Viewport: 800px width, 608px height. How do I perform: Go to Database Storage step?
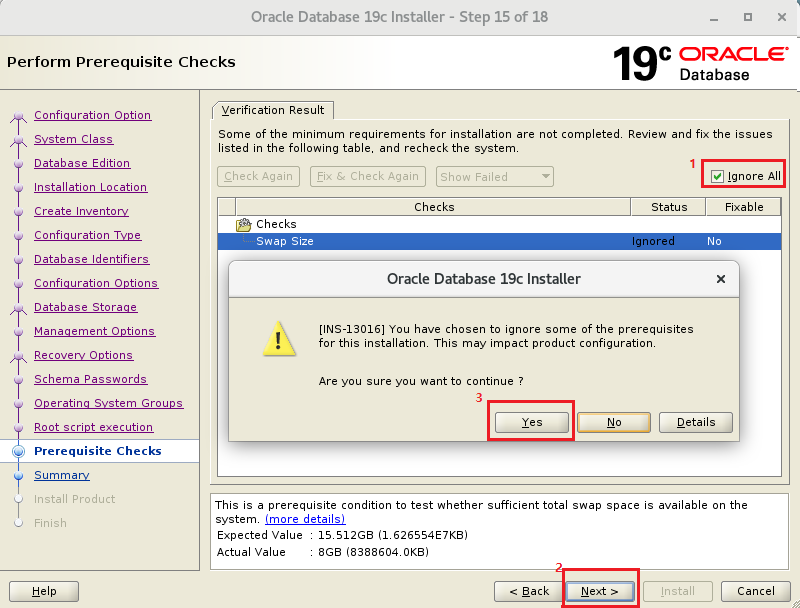85,307
